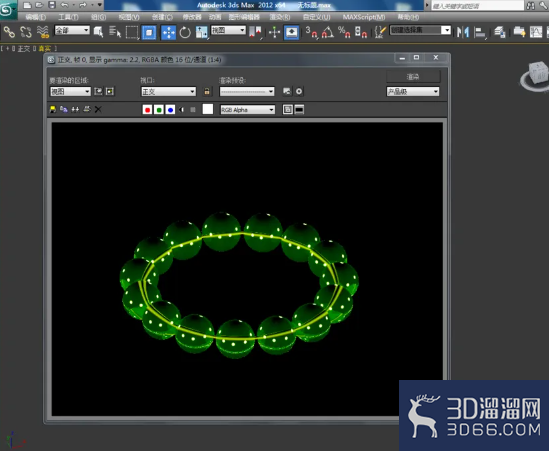The image size is (549, 451).
Task: Click the Use Pivot Point Center icon
Action: [x=255, y=32]
